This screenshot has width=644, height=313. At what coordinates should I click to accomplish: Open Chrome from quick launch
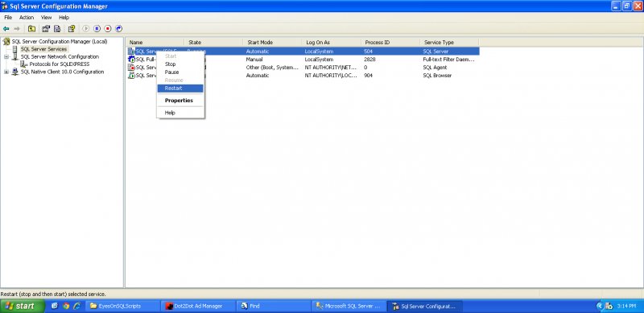click(x=66, y=306)
